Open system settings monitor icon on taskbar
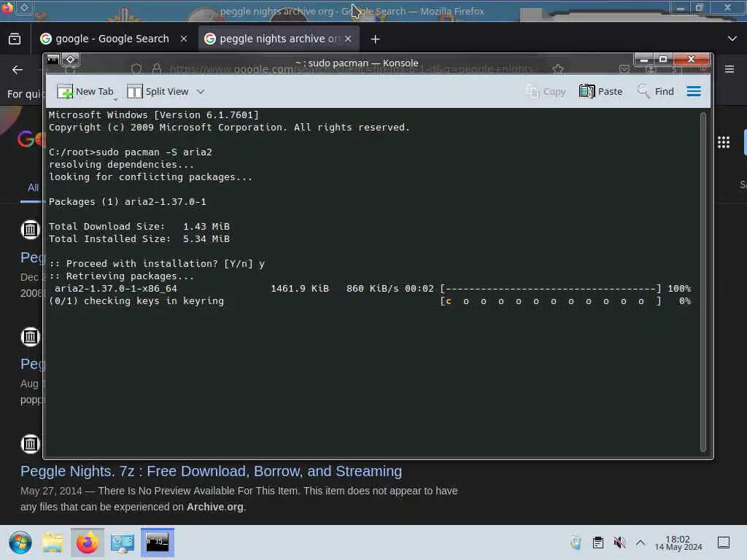Viewport: 747px width, 560px height. (x=123, y=542)
